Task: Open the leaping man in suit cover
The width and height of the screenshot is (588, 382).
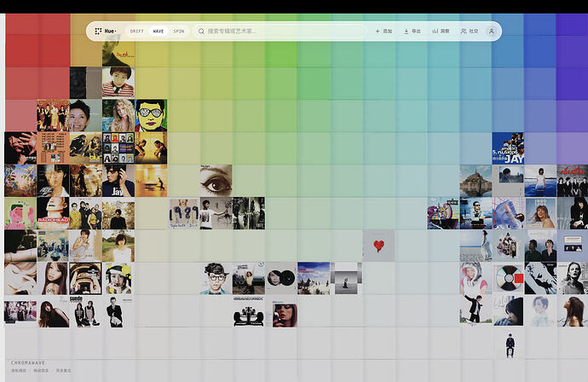Action: coord(476,310)
